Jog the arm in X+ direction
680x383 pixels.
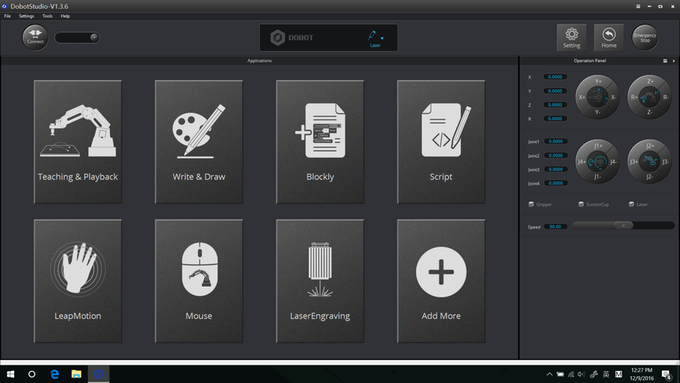tap(582, 97)
